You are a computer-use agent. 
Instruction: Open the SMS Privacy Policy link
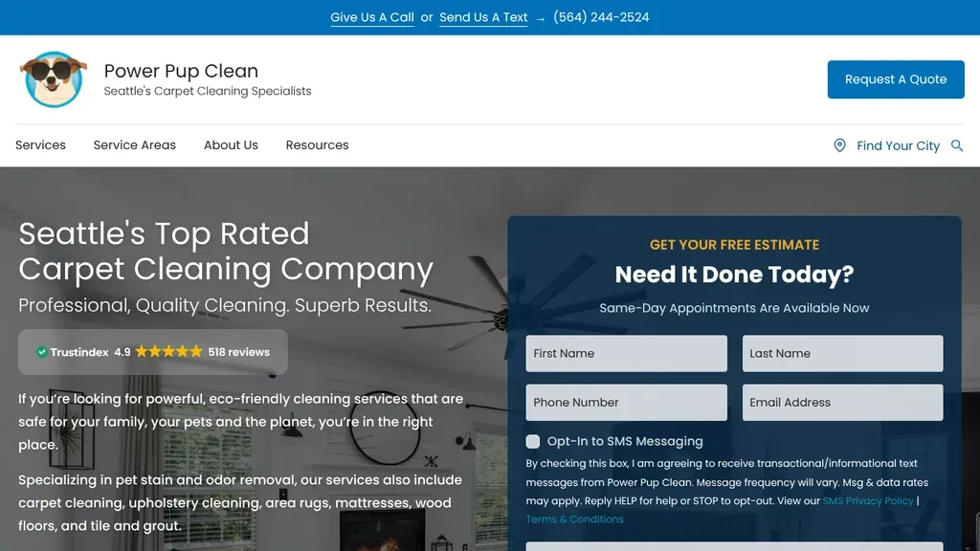coord(868,501)
